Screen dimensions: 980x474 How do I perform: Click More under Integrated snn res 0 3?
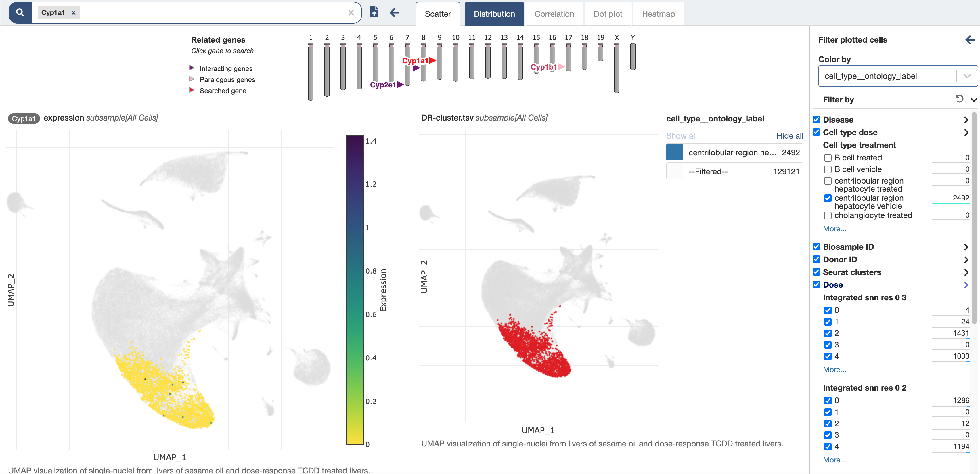(834, 370)
